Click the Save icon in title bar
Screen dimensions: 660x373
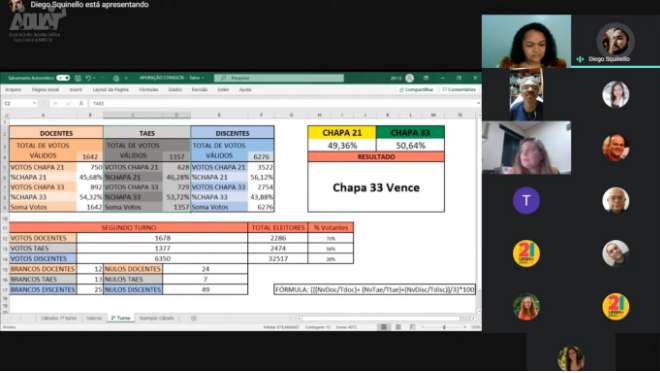click(78, 78)
